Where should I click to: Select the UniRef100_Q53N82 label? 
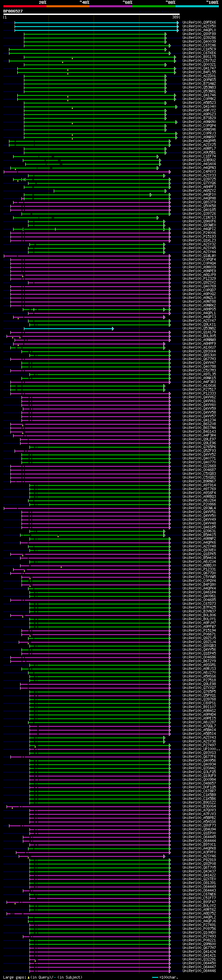199,329
